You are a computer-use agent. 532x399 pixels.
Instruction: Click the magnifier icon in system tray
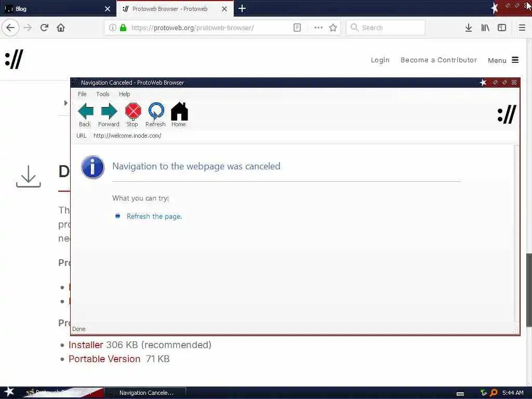[x=494, y=393]
